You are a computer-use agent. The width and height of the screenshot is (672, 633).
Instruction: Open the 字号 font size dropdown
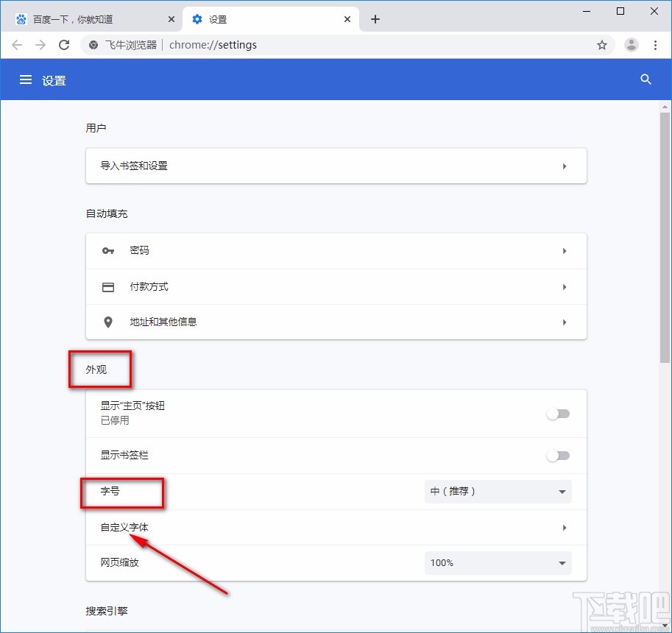coord(498,491)
